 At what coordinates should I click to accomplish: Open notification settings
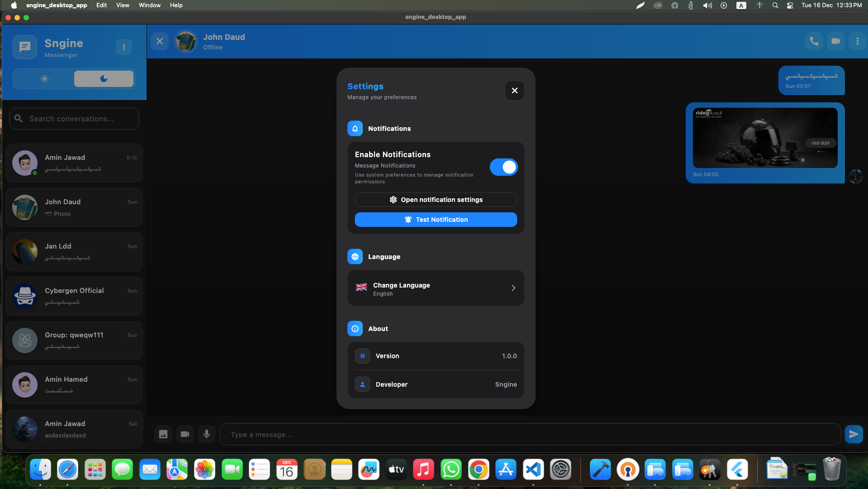coord(436,200)
